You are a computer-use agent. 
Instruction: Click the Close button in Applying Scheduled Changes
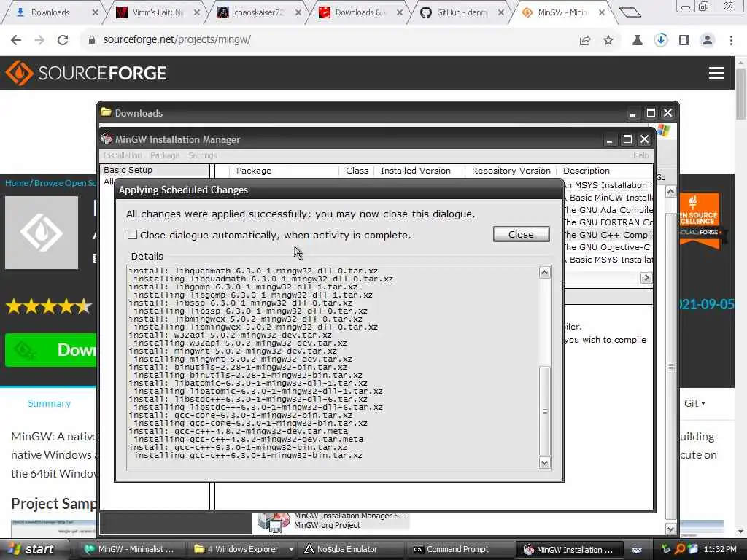(x=521, y=234)
